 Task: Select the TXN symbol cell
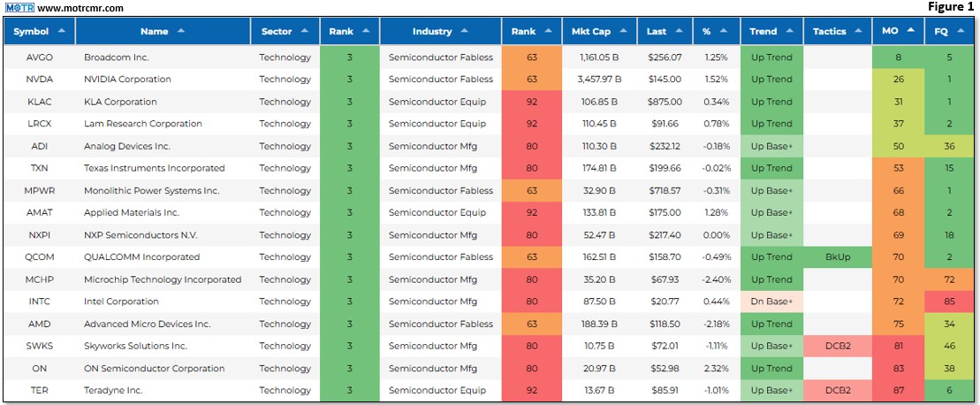39,168
